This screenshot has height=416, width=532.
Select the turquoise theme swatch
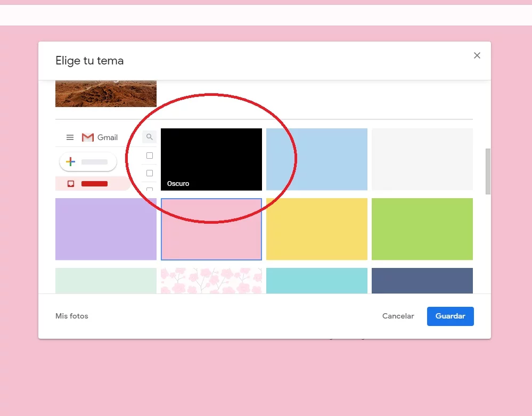(x=316, y=281)
